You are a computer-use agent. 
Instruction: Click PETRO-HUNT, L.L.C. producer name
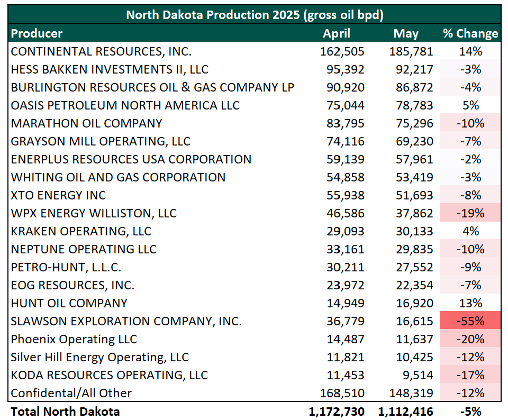(x=66, y=267)
